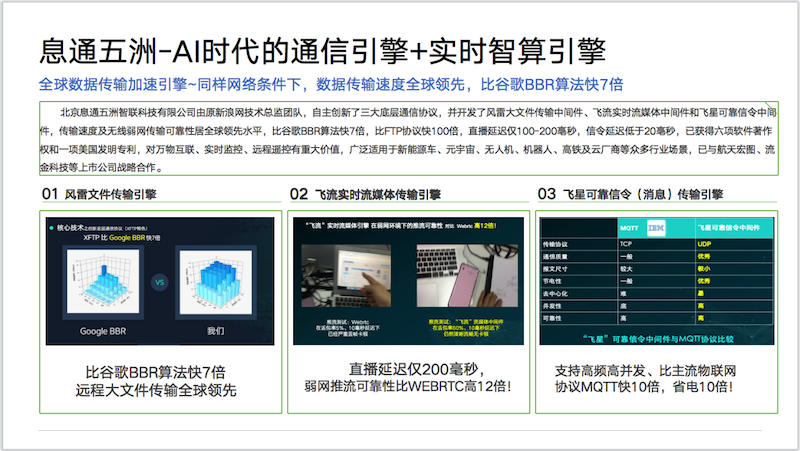Viewport: 800px width, 451px height.
Task: Click the 较大 cell in the 报文尺寸 row
Action: [627, 269]
